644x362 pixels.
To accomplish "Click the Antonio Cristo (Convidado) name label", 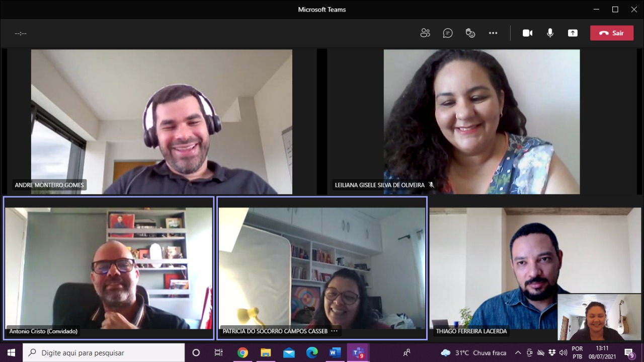I will (x=43, y=331).
